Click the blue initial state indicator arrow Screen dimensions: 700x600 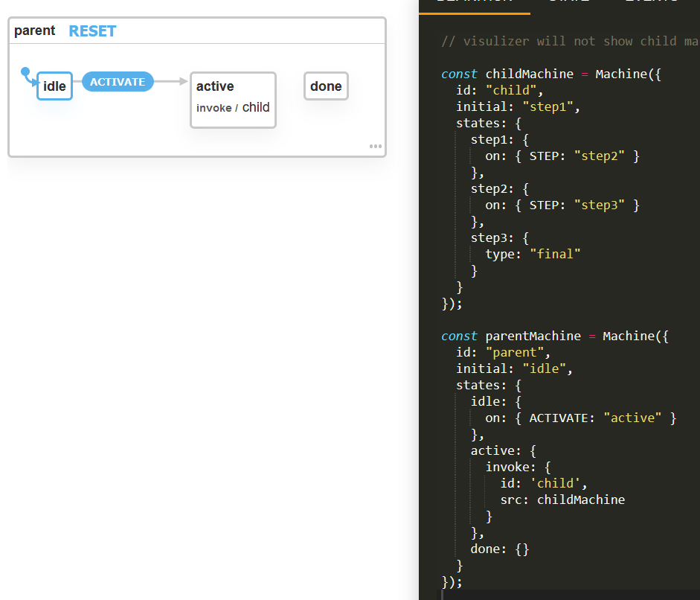click(x=26, y=73)
